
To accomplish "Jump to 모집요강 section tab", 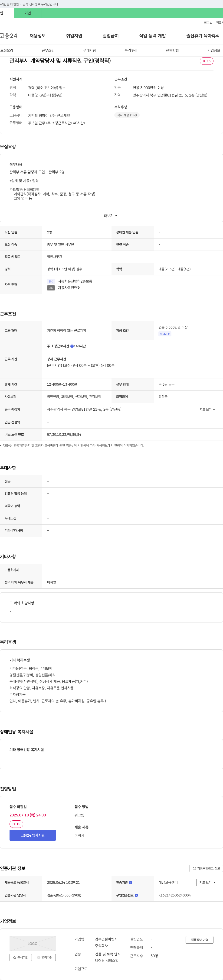I will click(7, 50).
